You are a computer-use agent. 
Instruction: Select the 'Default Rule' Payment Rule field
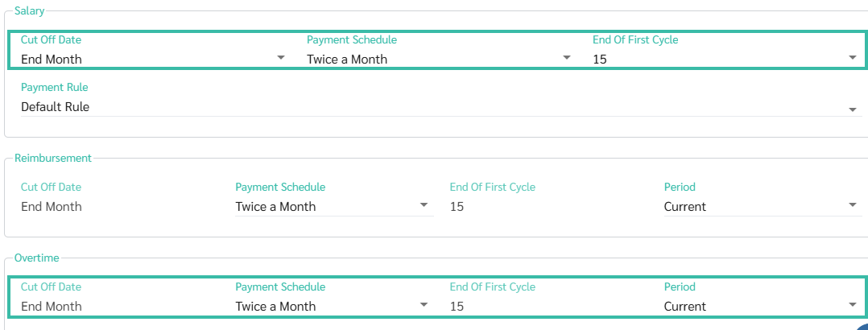point(56,107)
